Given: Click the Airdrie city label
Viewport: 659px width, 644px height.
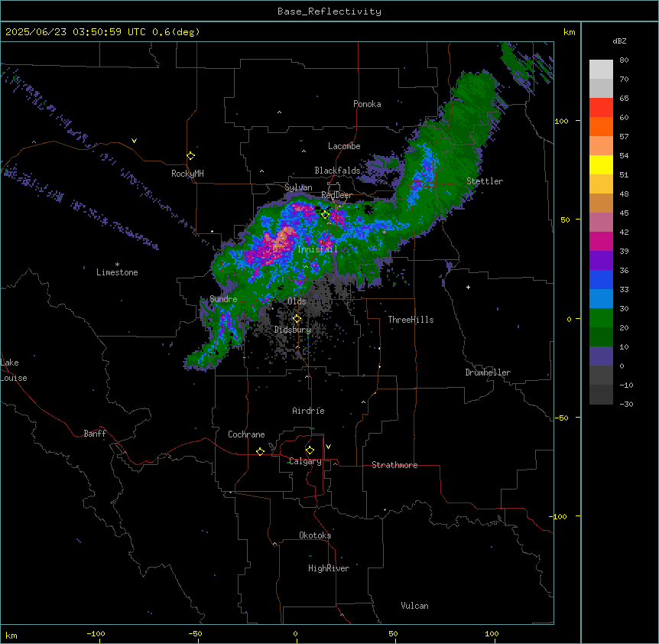Looking at the screenshot, I should (x=308, y=411).
